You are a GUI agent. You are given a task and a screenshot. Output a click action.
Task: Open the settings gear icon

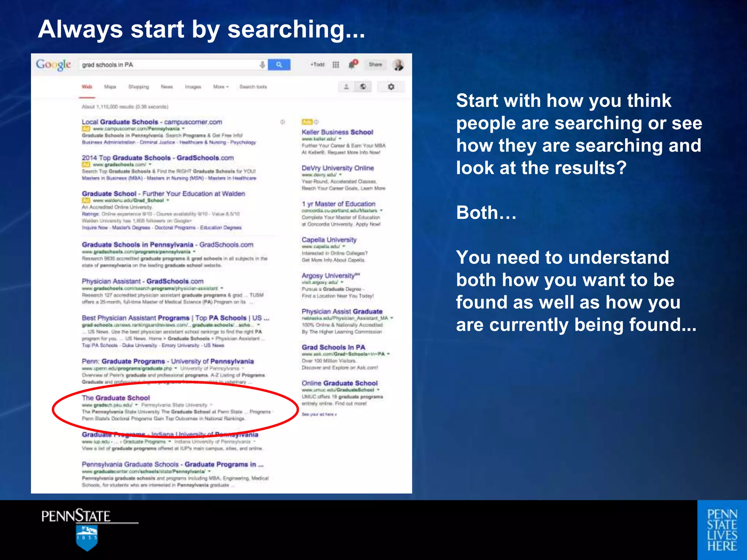click(x=391, y=87)
